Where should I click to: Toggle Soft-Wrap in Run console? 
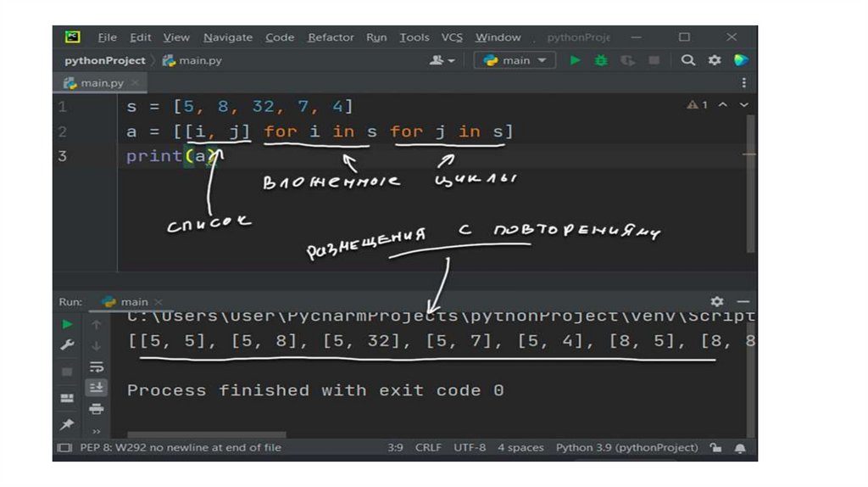pos(97,367)
